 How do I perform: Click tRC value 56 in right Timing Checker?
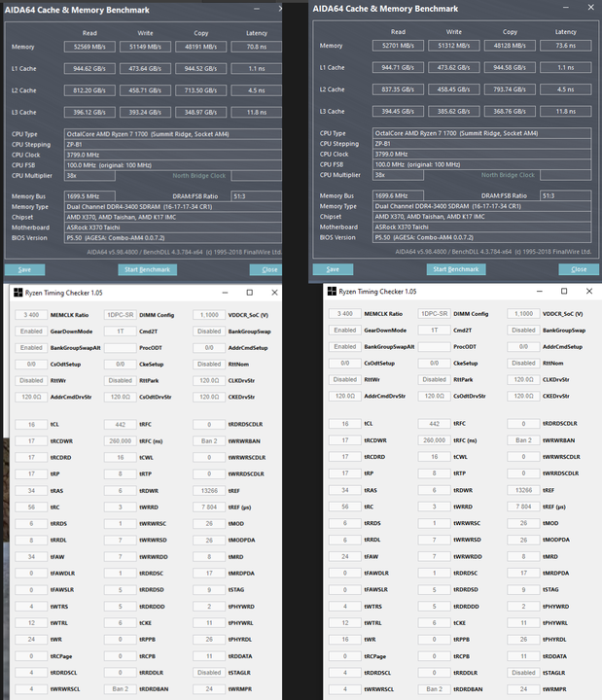(x=345, y=507)
